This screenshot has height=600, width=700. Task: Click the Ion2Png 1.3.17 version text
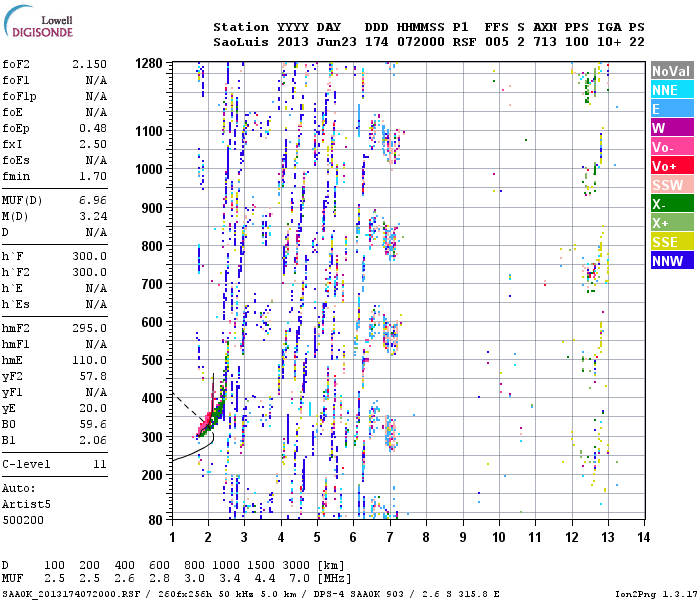[x=655, y=594]
